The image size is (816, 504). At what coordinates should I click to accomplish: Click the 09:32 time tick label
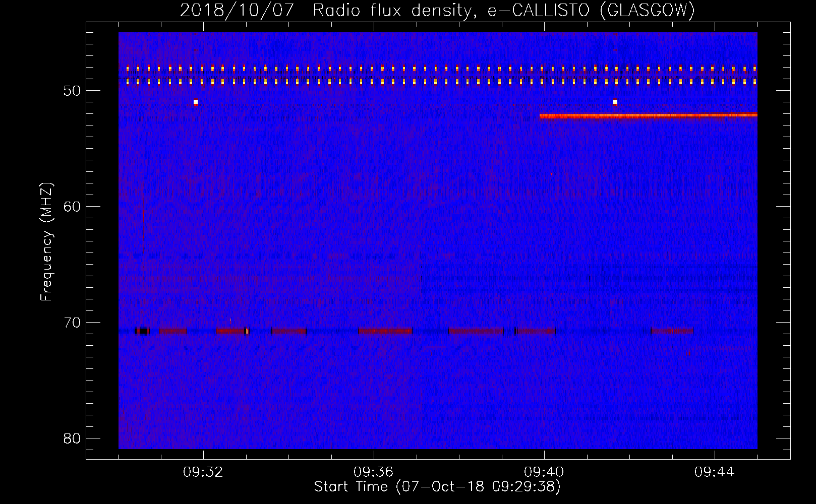[x=203, y=472]
